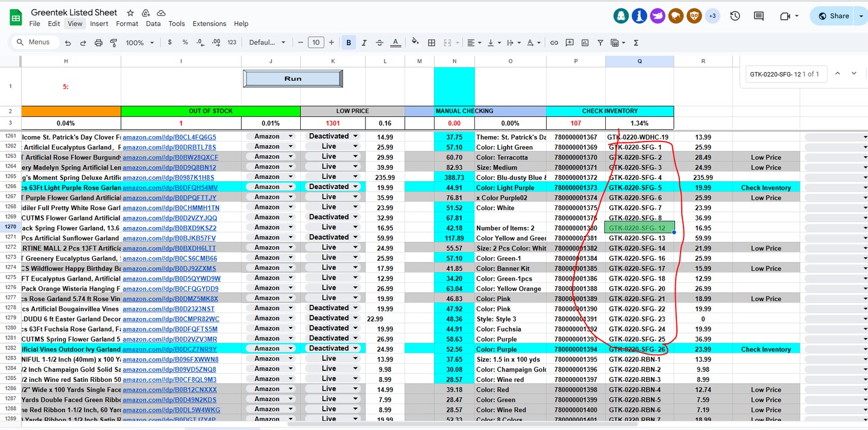The height and width of the screenshot is (430, 868).
Task: Click Decrease decimal places icon
Action: [x=201, y=42]
